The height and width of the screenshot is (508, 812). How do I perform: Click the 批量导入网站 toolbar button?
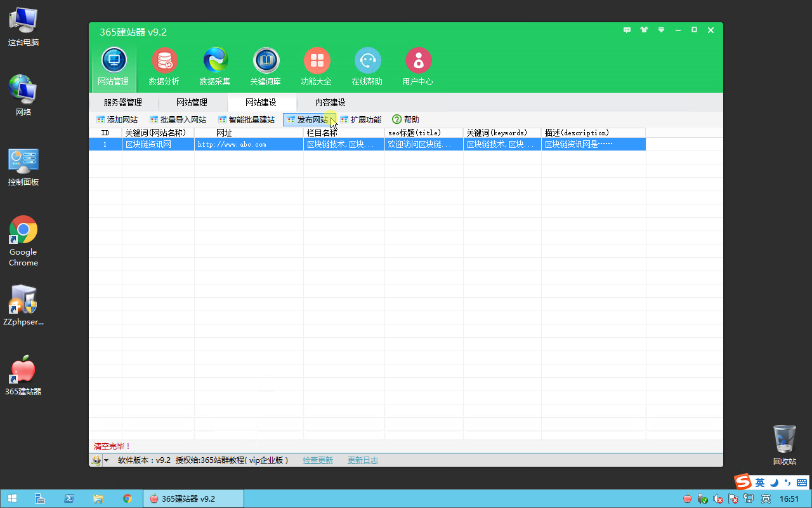178,119
